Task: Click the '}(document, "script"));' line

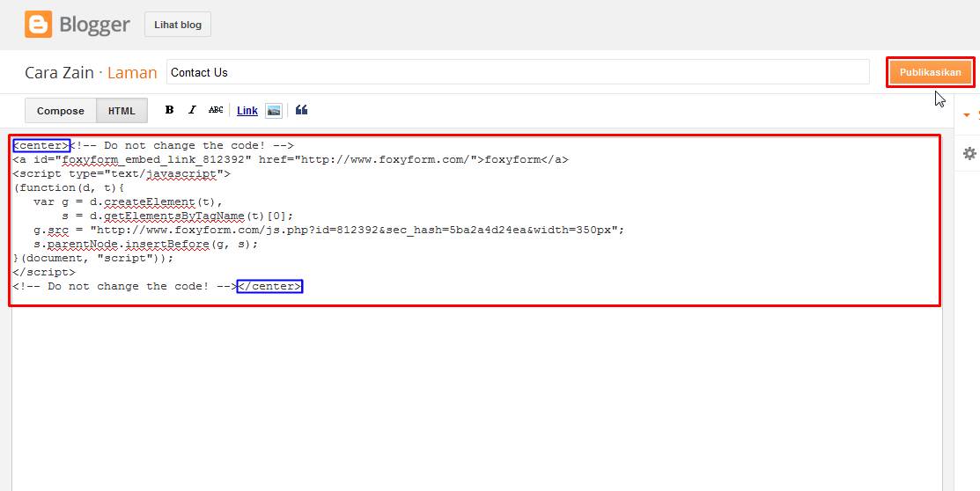Action: pyautogui.click(x=93, y=258)
